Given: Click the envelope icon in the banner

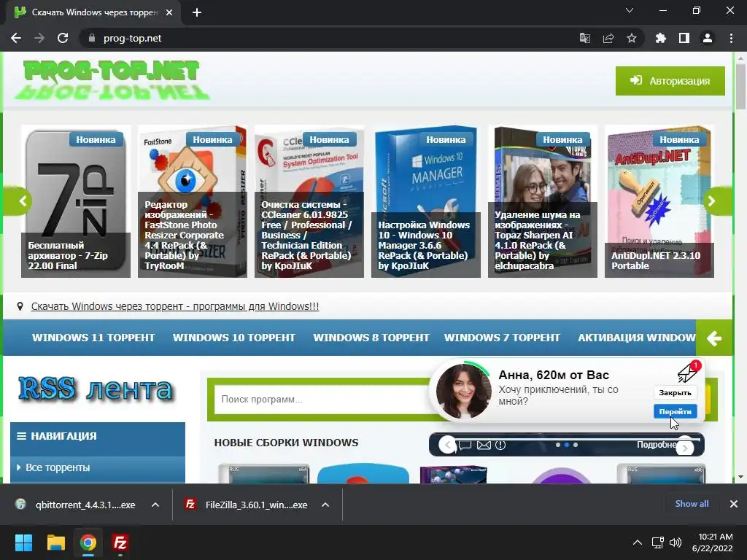Looking at the screenshot, I should [x=484, y=446].
